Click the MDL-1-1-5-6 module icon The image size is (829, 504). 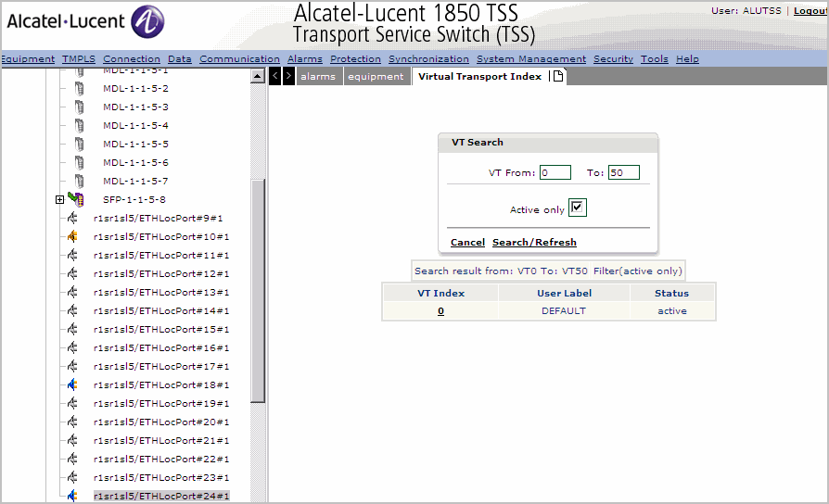click(80, 162)
